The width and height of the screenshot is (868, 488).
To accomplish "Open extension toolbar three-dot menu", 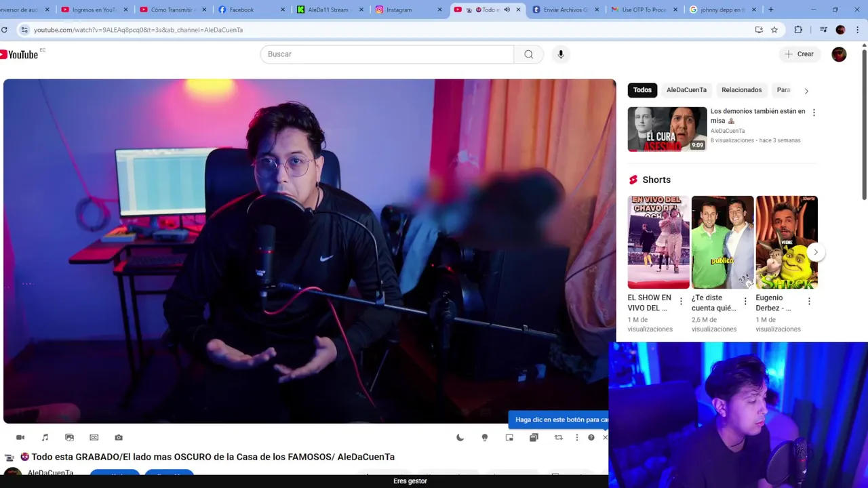I will tap(577, 438).
